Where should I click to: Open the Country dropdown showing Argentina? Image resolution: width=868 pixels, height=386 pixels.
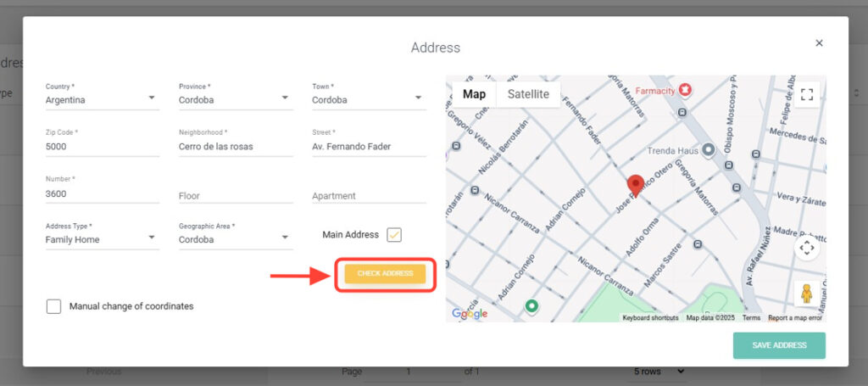[102, 99]
